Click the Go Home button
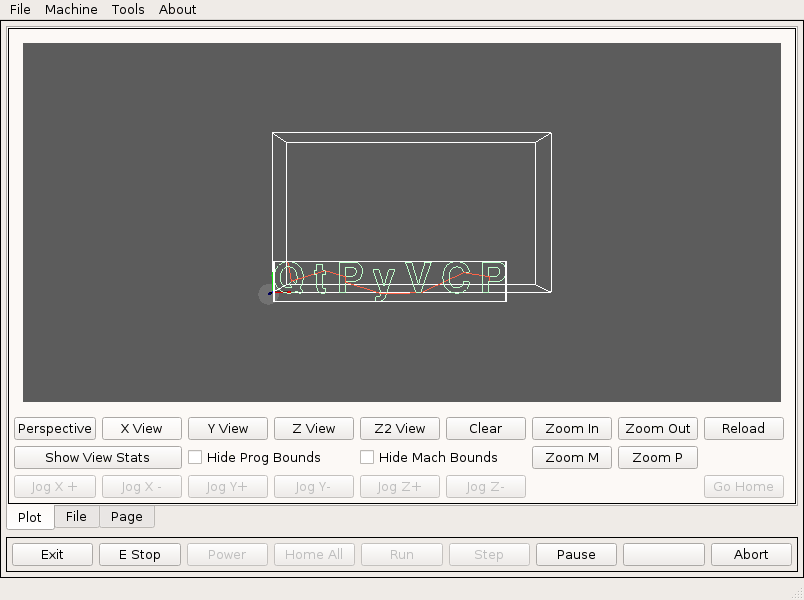This screenshot has width=804, height=600. tap(743, 487)
